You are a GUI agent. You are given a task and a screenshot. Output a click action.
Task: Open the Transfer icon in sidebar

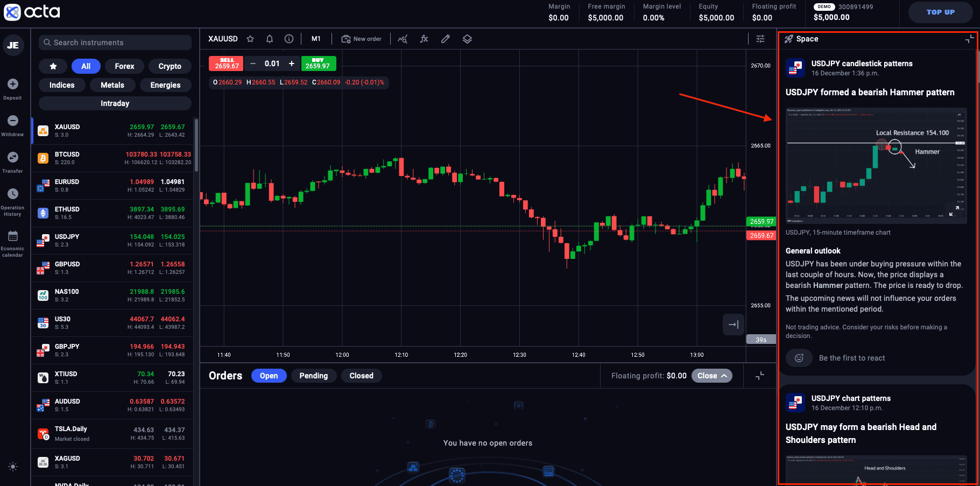pyautogui.click(x=12, y=159)
